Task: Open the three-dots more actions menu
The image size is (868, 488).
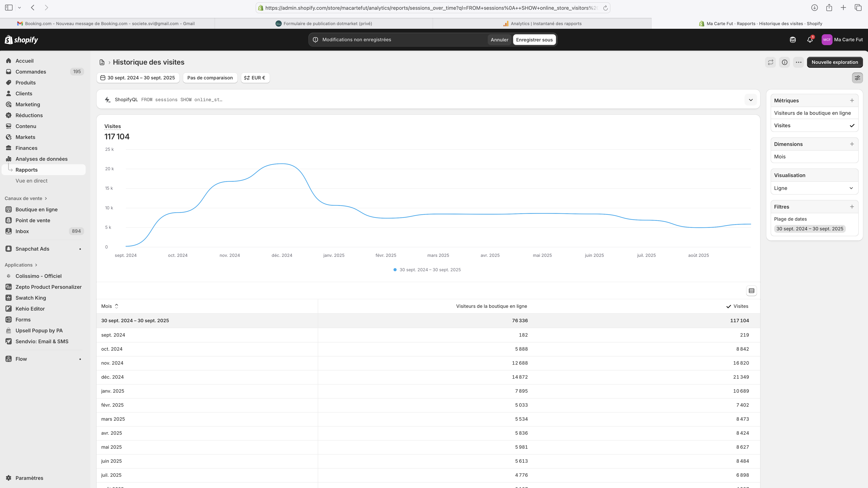Action: tap(798, 62)
